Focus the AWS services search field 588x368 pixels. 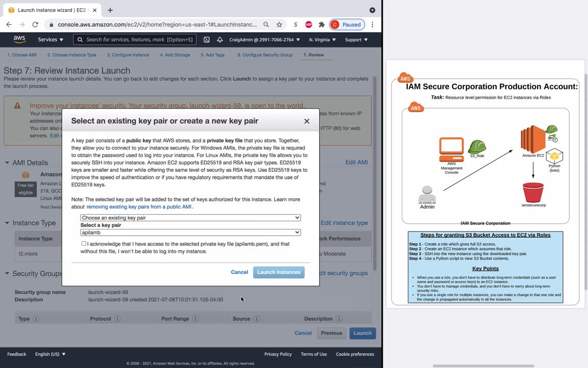pyautogui.click(x=135, y=39)
